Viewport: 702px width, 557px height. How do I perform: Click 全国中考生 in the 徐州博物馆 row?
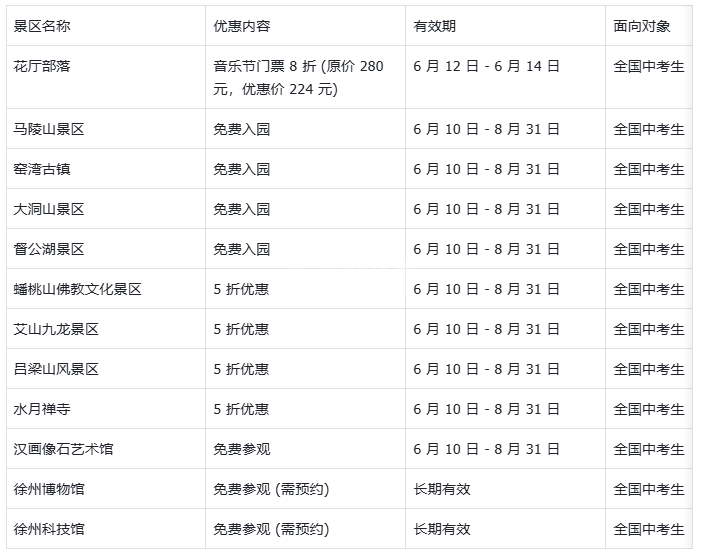coord(649,489)
